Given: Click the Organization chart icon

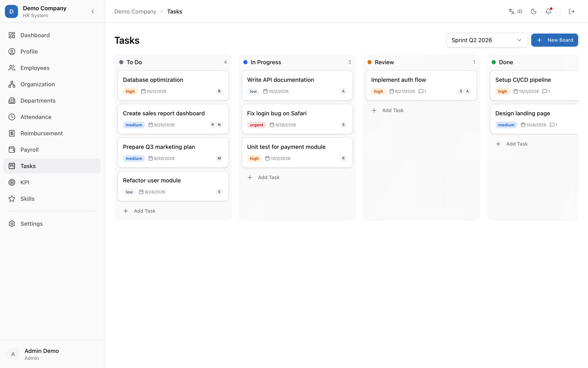Looking at the screenshot, I should (x=12, y=84).
